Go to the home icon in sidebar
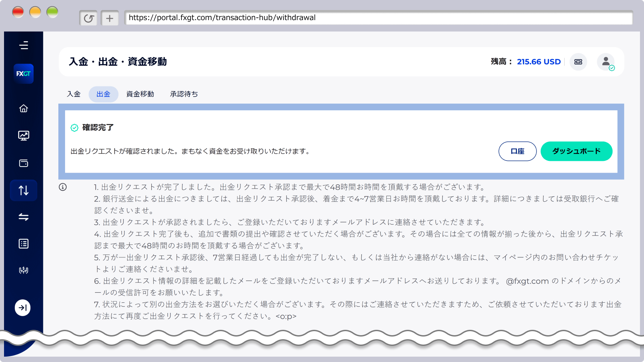The image size is (644, 362). [23, 109]
